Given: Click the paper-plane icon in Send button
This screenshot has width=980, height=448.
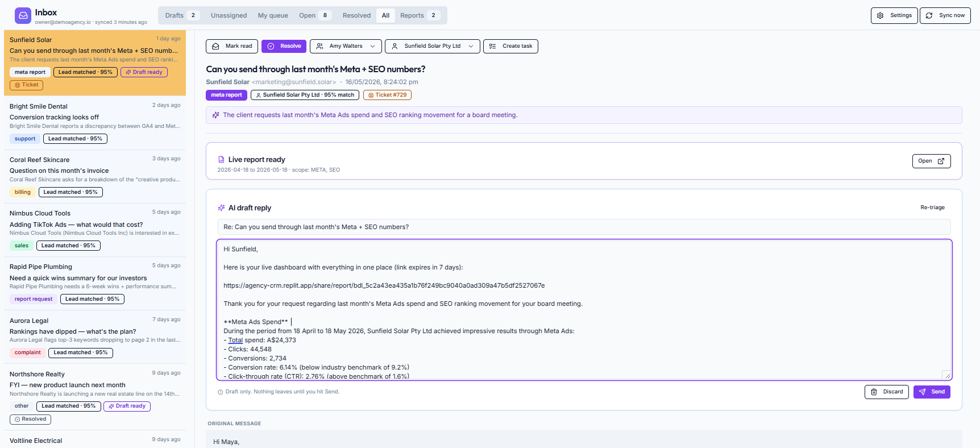Looking at the screenshot, I should [x=923, y=392].
